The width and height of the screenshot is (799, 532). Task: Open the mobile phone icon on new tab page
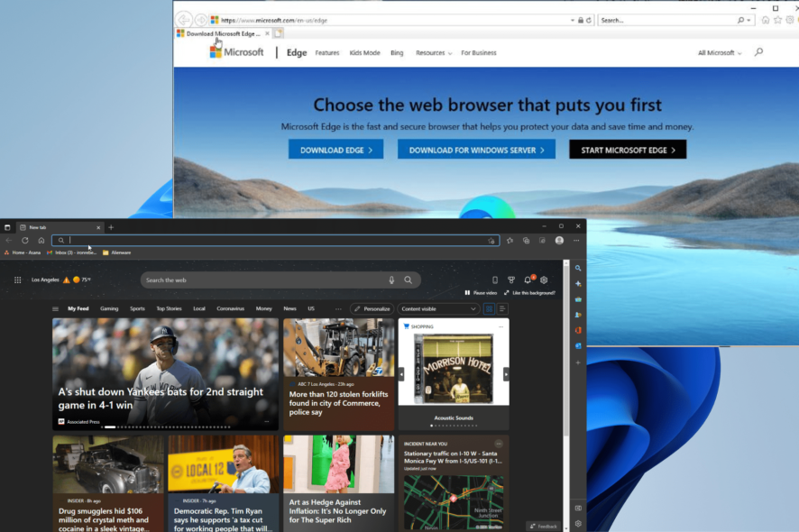(495, 280)
